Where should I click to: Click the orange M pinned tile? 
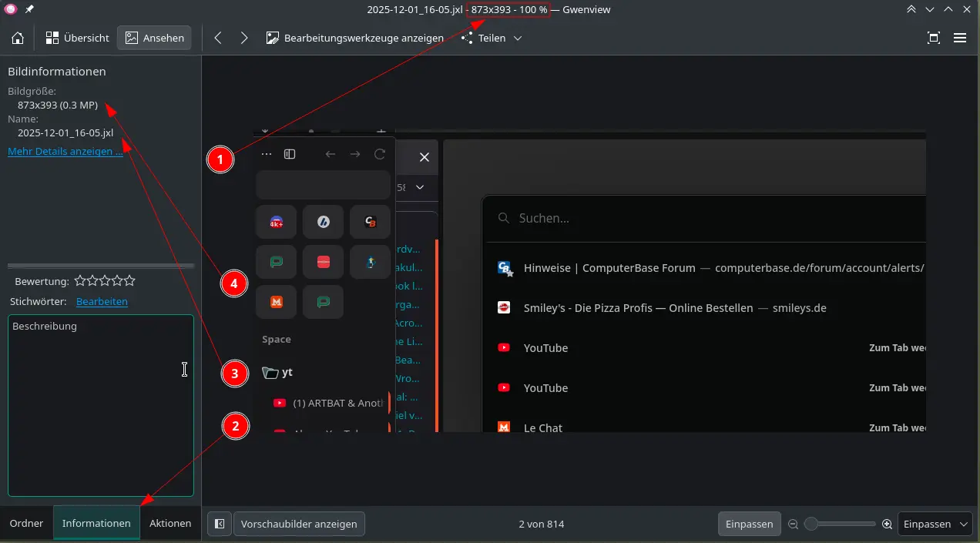276,302
